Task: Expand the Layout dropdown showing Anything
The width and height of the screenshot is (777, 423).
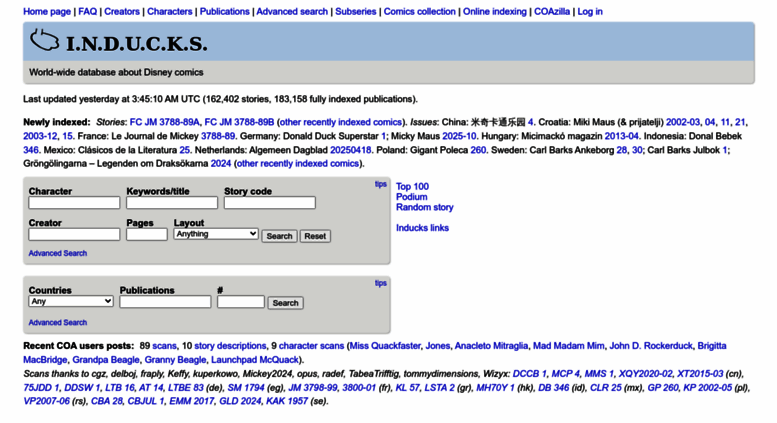Action: coord(216,234)
